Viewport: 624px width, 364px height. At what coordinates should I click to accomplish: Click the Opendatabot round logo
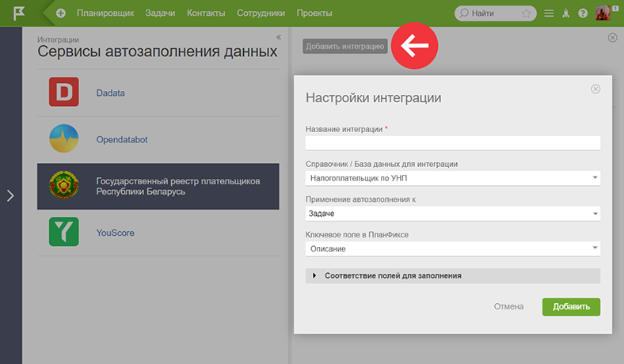pyautogui.click(x=63, y=138)
